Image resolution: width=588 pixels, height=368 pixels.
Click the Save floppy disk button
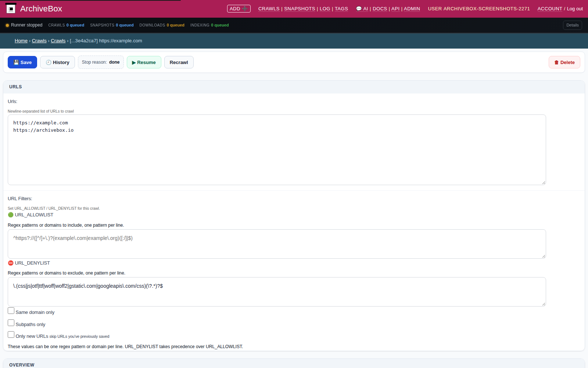click(x=22, y=62)
